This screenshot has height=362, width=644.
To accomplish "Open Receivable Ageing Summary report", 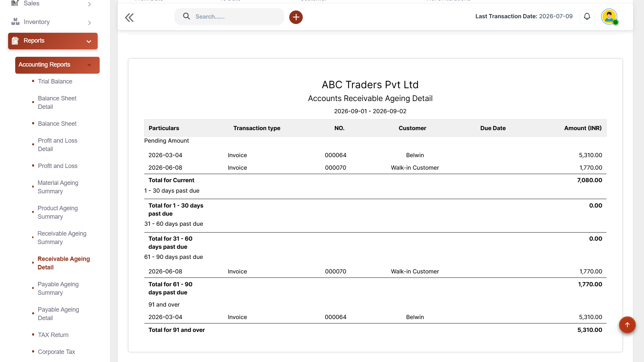I will click(62, 238).
